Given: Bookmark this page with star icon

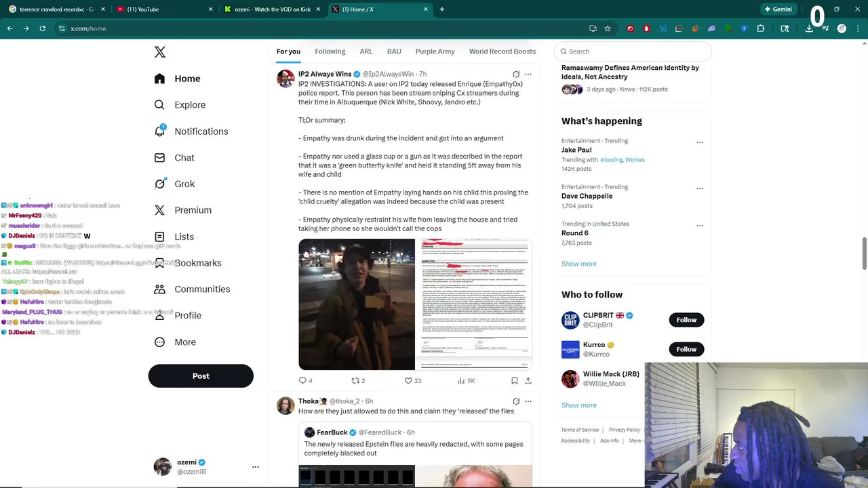Looking at the screenshot, I should click(x=608, y=28).
